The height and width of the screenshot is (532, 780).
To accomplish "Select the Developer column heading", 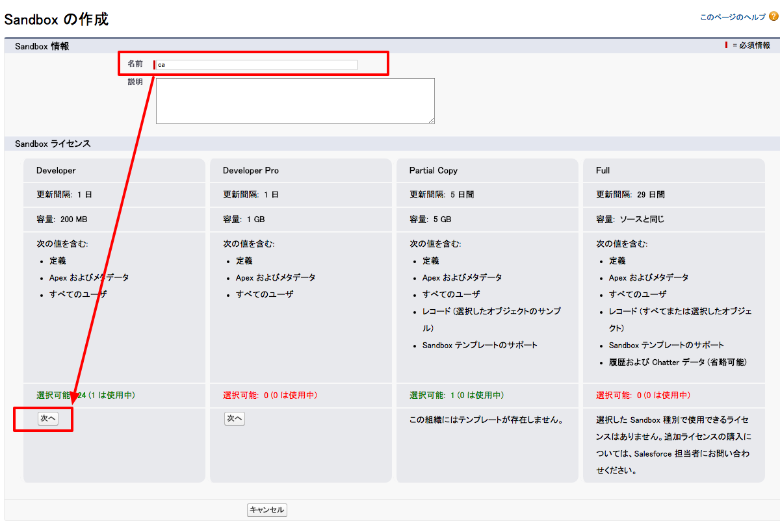I will pyautogui.click(x=56, y=171).
